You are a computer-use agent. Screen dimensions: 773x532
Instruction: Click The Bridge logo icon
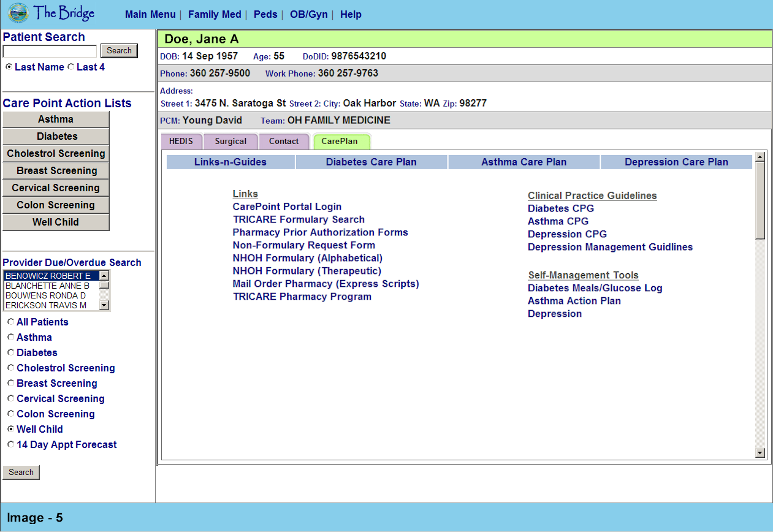click(18, 13)
